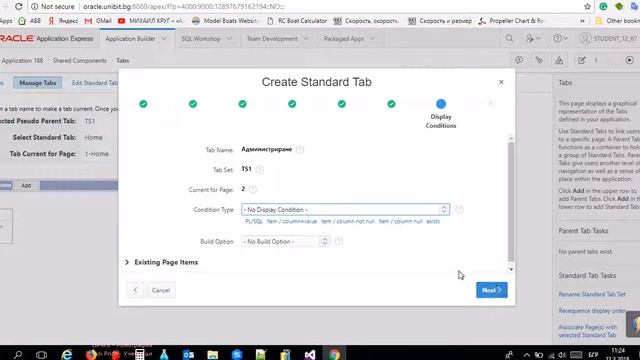640x360 pixels.
Task: Click the fifth completed wizard step circle
Action: pyautogui.click(x=342, y=104)
